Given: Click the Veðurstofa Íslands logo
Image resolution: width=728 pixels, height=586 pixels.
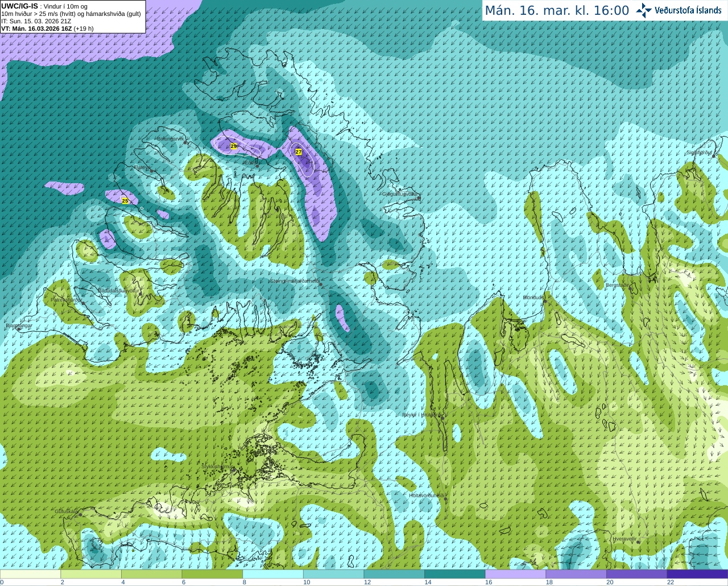Looking at the screenshot, I should click(x=679, y=10).
